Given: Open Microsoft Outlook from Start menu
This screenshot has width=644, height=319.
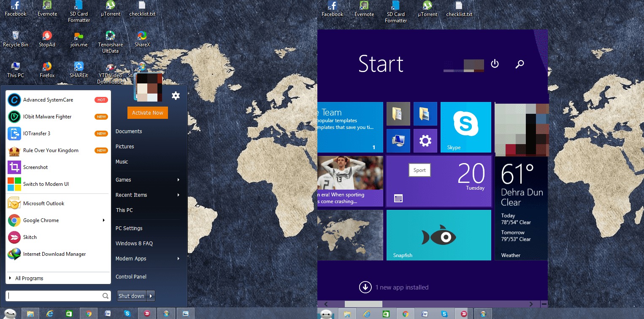Looking at the screenshot, I should click(x=58, y=204).
